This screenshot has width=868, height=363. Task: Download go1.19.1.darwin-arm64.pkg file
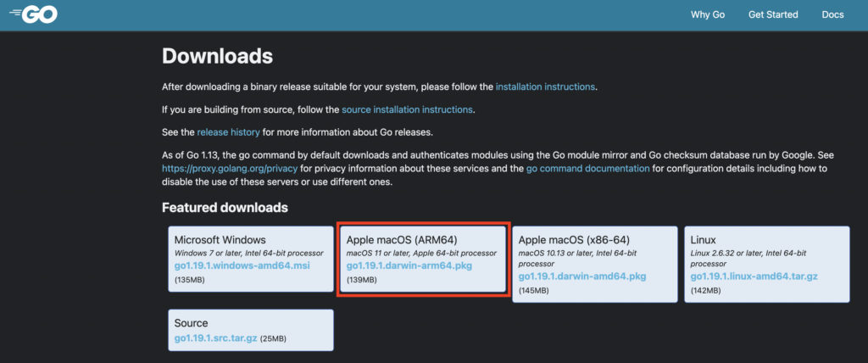409,265
